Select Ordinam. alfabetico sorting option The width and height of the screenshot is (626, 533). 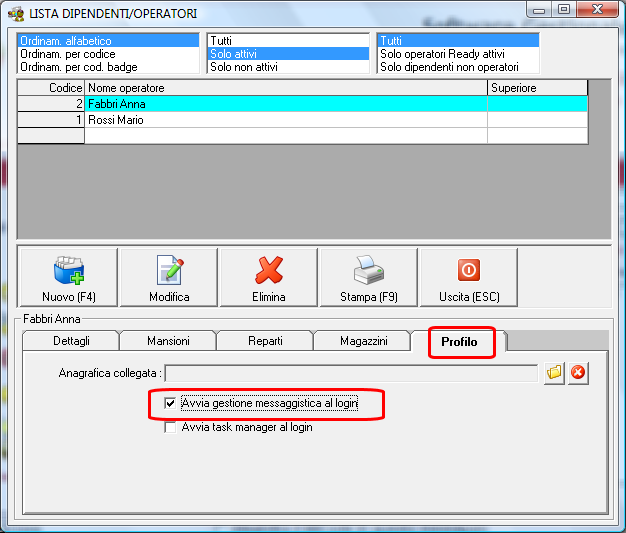(x=108, y=41)
